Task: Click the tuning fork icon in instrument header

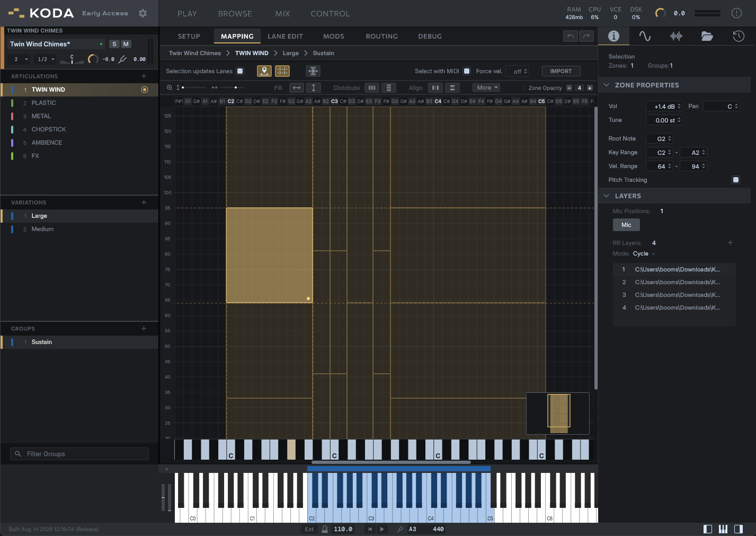Action: [123, 59]
